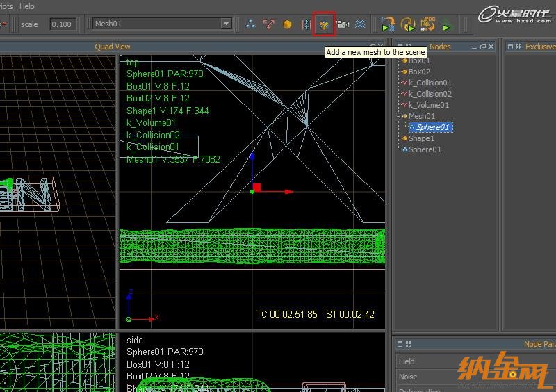Open the Help menu
Image resolution: width=556 pixels, height=392 pixels.
(x=26, y=6)
